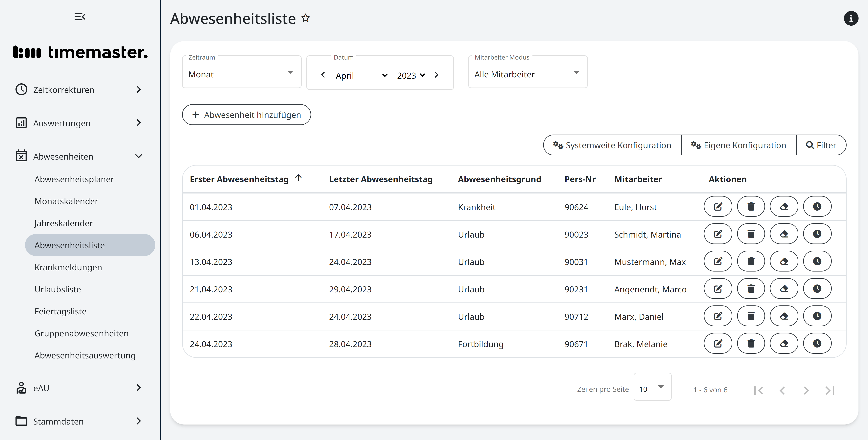This screenshot has width=868, height=440.
Task: Open Urlaubsliste in the sidebar
Action: coord(58,289)
